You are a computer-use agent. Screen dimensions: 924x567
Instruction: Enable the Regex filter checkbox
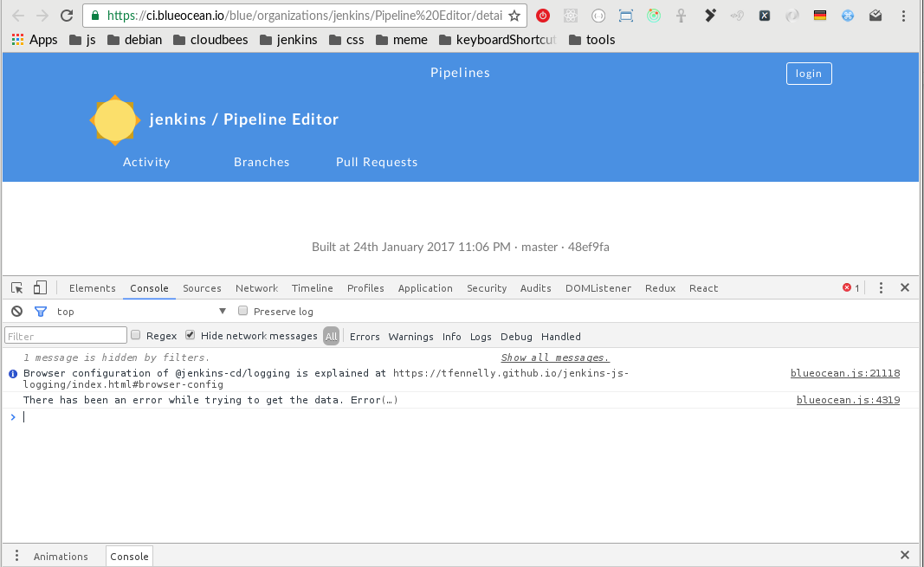(135, 336)
